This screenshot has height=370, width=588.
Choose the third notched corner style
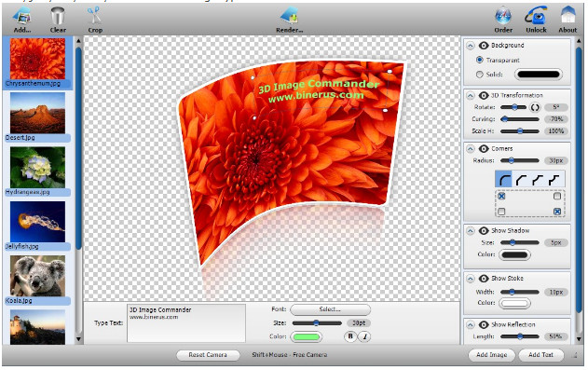(538, 180)
